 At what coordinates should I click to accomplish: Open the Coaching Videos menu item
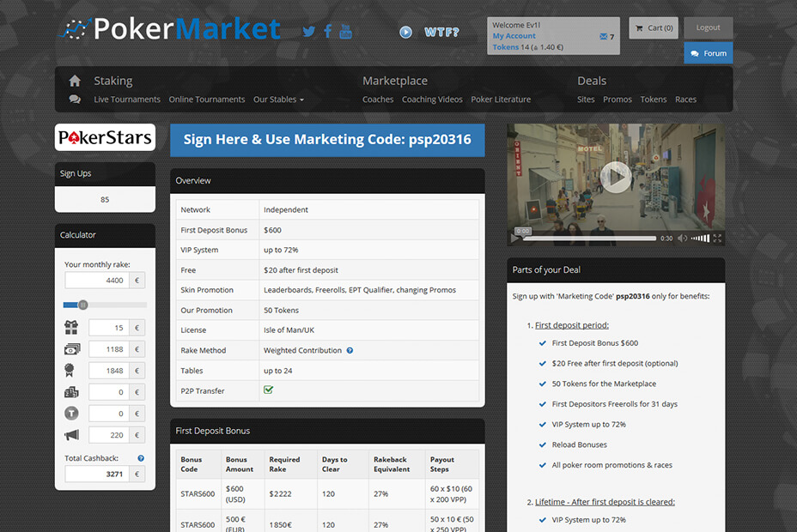432,100
